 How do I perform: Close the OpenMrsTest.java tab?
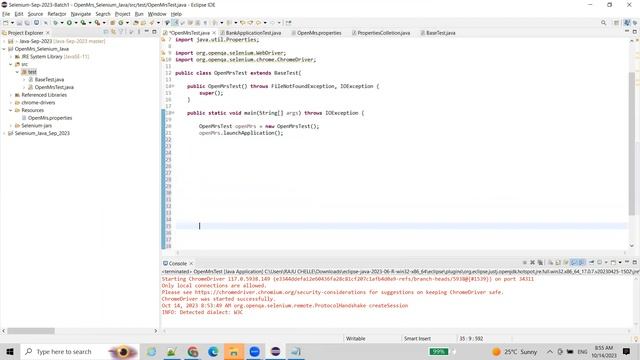pos(214,33)
